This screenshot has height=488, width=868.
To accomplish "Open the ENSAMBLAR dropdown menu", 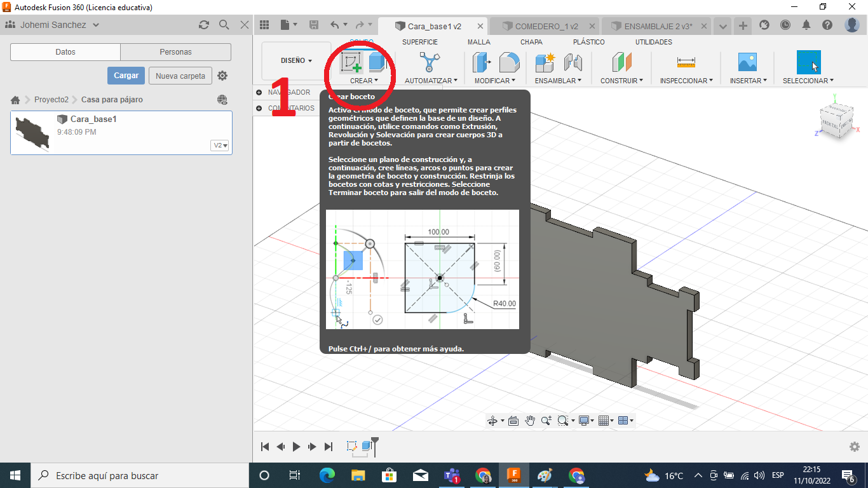I will [559, 81].
